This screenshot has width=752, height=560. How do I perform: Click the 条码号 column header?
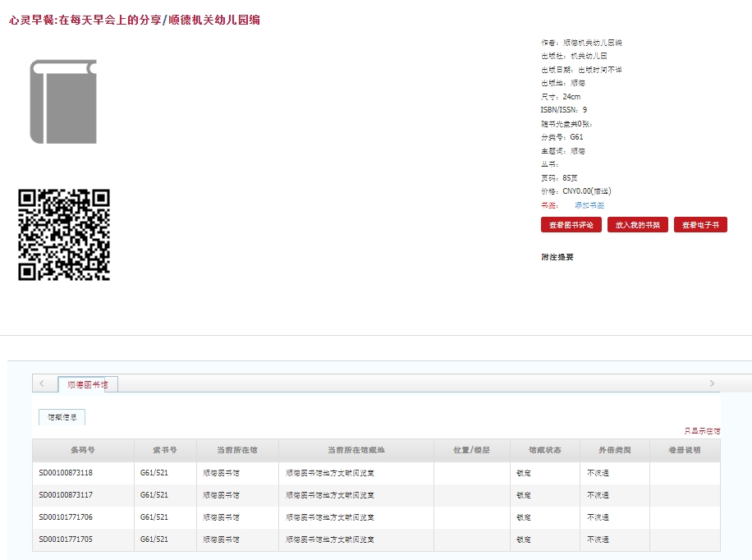coord(83,451)
